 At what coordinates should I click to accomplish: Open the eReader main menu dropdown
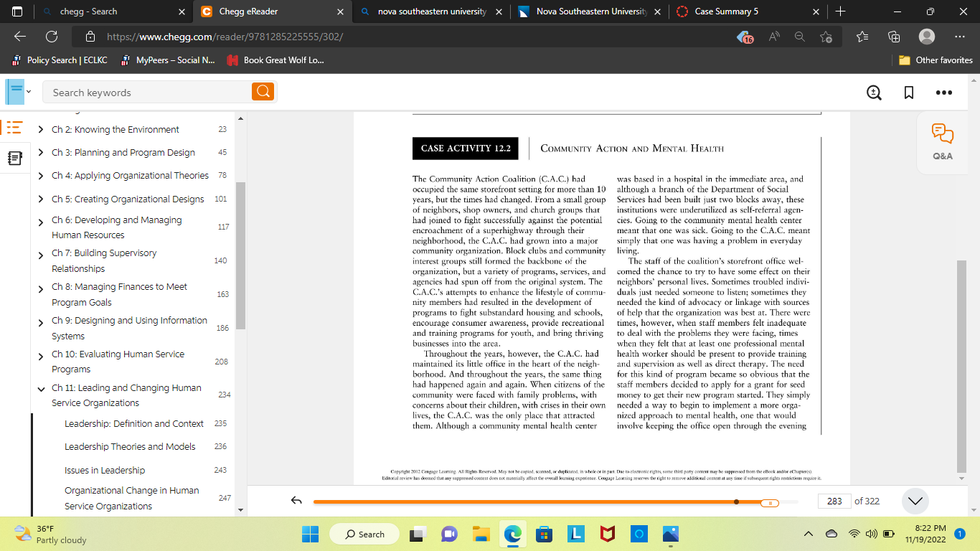(x=19, y=92)
